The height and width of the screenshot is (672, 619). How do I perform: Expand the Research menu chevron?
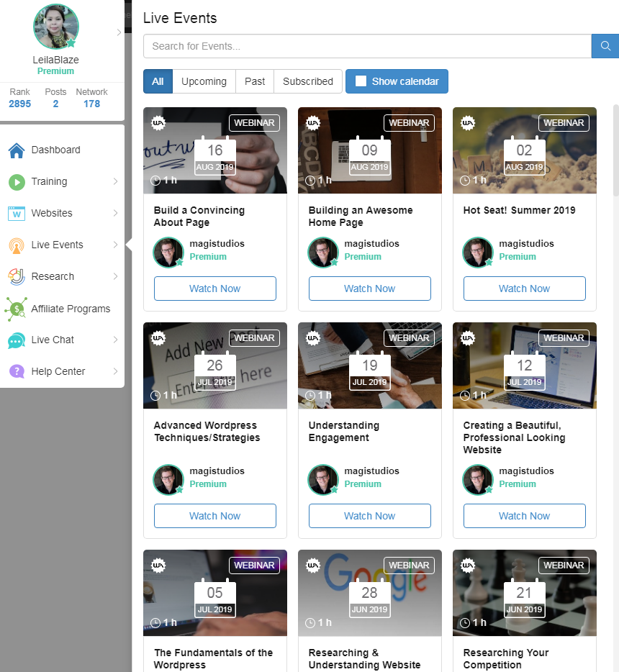point(115,276)
